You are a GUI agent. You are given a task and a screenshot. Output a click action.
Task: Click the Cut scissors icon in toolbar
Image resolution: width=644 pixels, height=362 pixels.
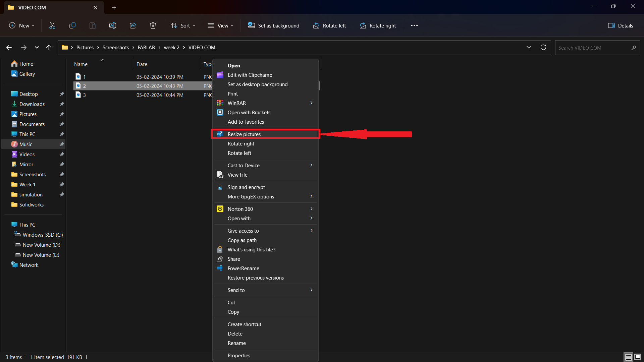click(52, 25)
